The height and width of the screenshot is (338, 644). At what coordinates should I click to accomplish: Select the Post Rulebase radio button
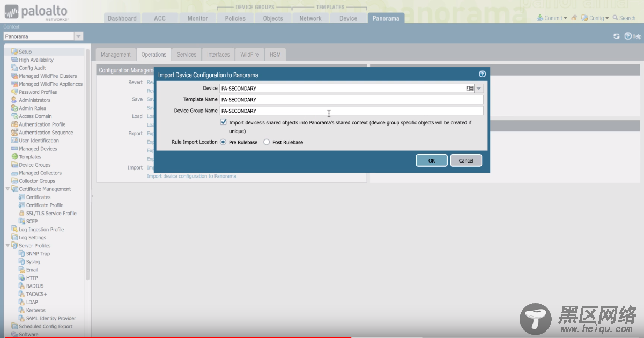point(267,142)
